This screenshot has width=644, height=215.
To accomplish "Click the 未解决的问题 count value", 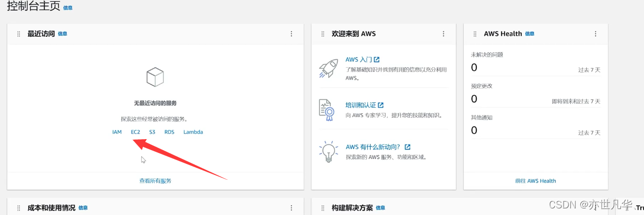I will click(x=474, y=68).
